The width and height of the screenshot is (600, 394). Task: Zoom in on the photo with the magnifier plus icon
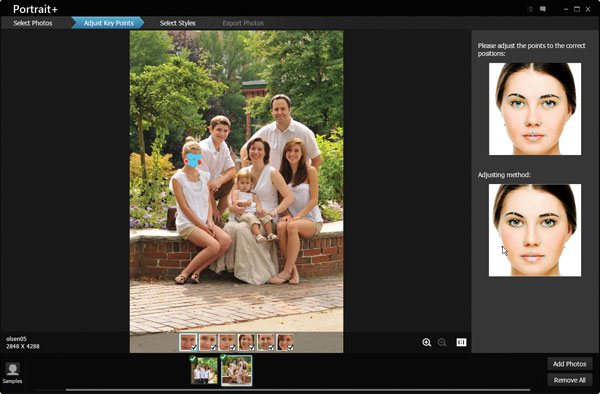426,342
